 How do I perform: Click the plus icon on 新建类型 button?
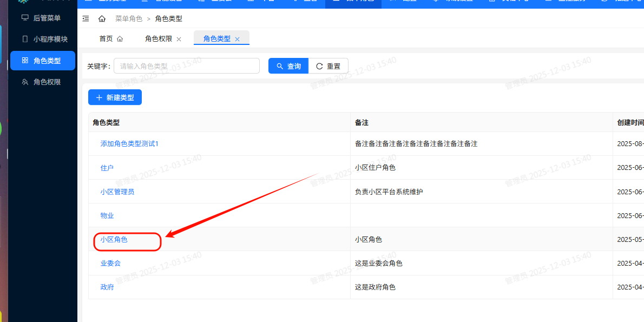coord(99,97)
